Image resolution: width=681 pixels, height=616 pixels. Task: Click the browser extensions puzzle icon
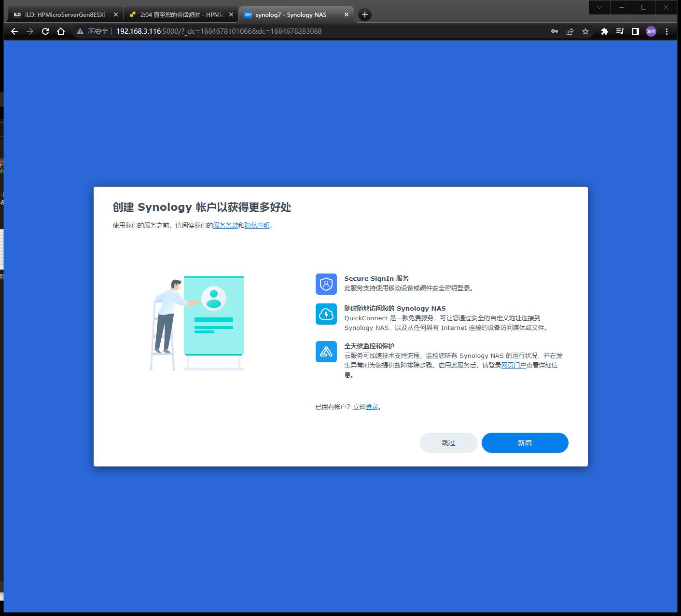(x=605, y=31)
